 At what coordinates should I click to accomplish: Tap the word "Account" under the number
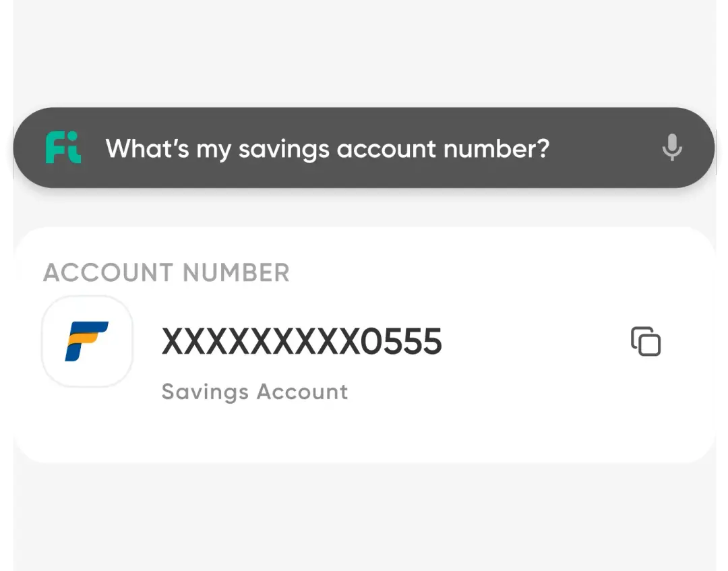tap(303, 392)
